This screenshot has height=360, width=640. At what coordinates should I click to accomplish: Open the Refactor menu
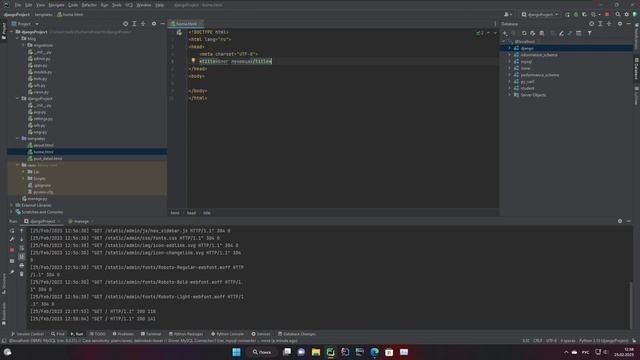pyautogui.click(x=89, y=5)
